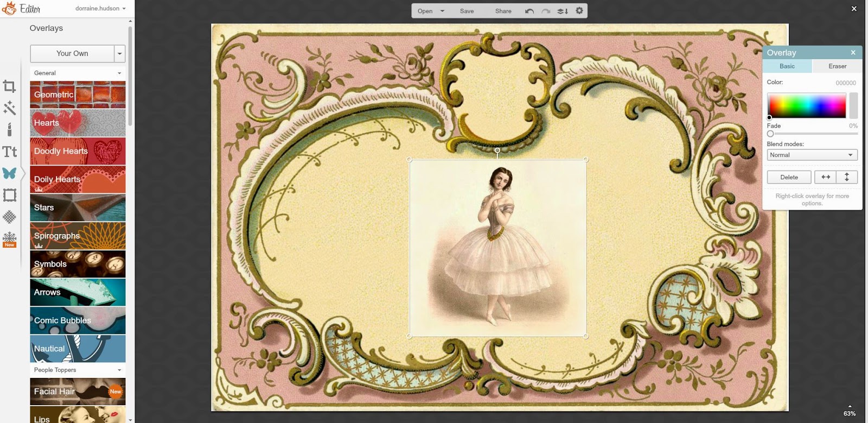Viewport: 868px width, 423px height.
Task: Click the Save button
Action: [x=467, y=11]
